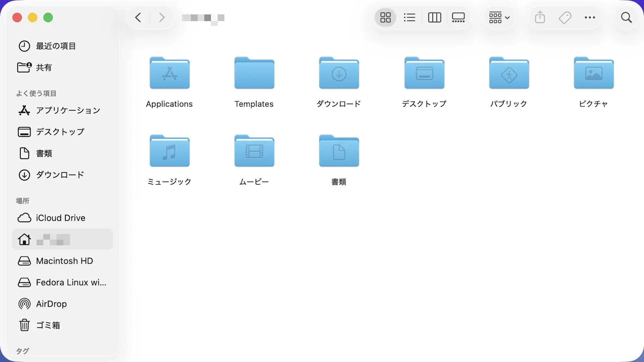Viewport: 644px width, 362px height.
Task: Switch to gallery view mode
Action: (458, 17)
